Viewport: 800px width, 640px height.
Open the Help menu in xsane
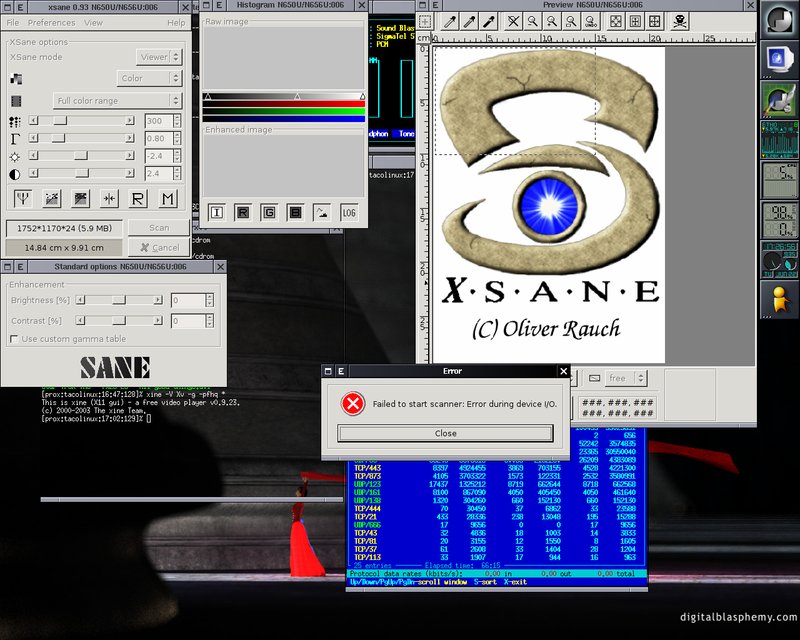(176, 22)
